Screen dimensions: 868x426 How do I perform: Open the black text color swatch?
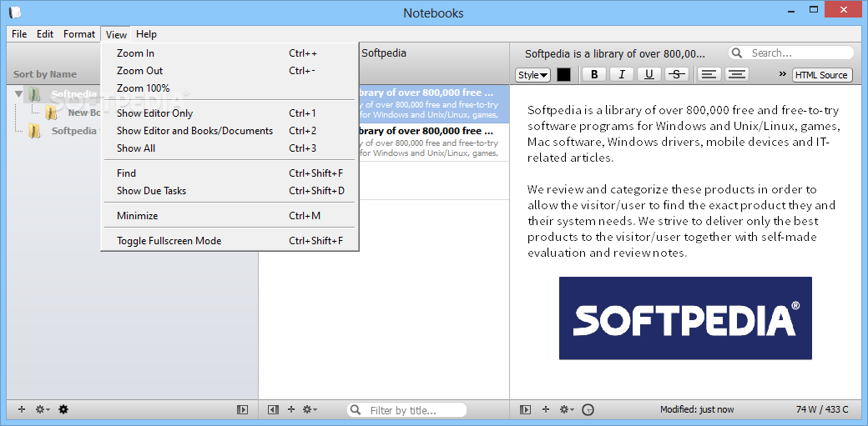click(x=563, y=75)
